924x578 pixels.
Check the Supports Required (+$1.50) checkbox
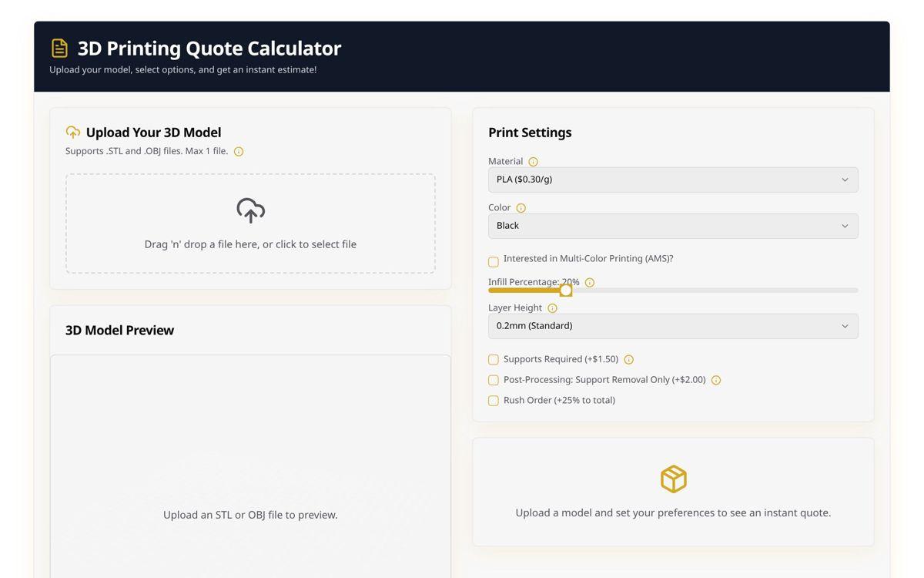[x=494, y=359]
